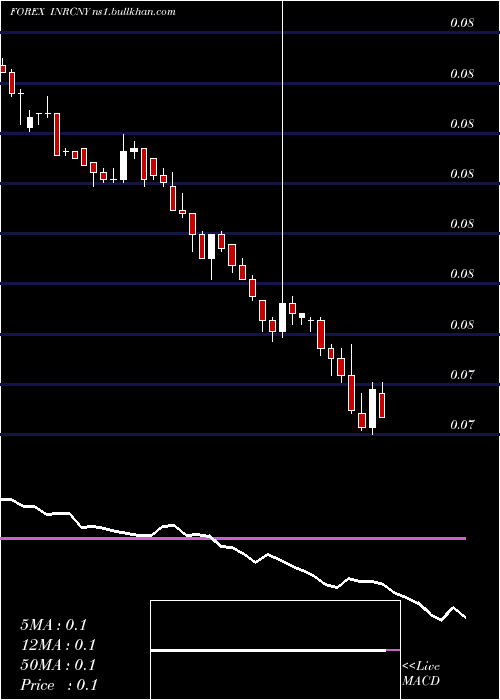500x700 pixels.
Task: Click the '<<Live MACD' label
Action: (x=421, y=673)
